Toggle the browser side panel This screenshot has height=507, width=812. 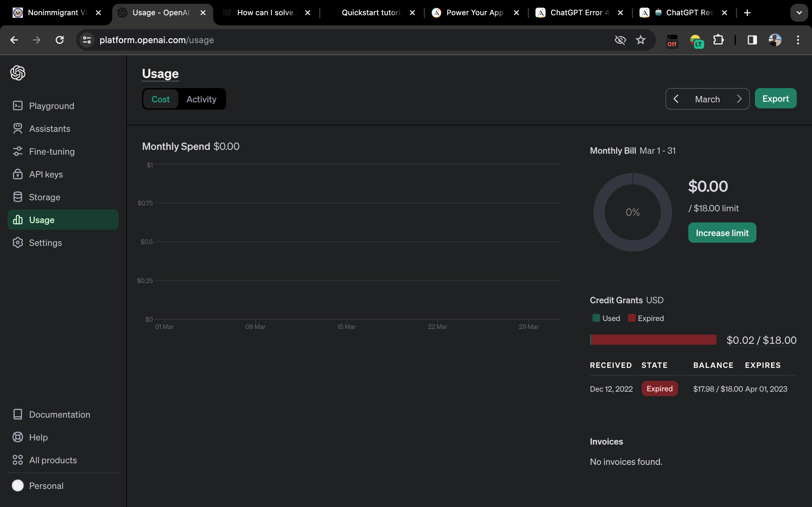(752, 40)
